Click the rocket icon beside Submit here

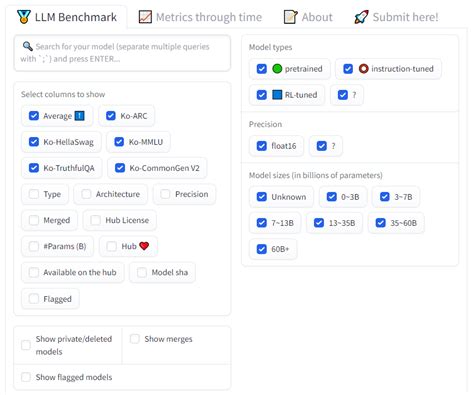coord(361,17)
